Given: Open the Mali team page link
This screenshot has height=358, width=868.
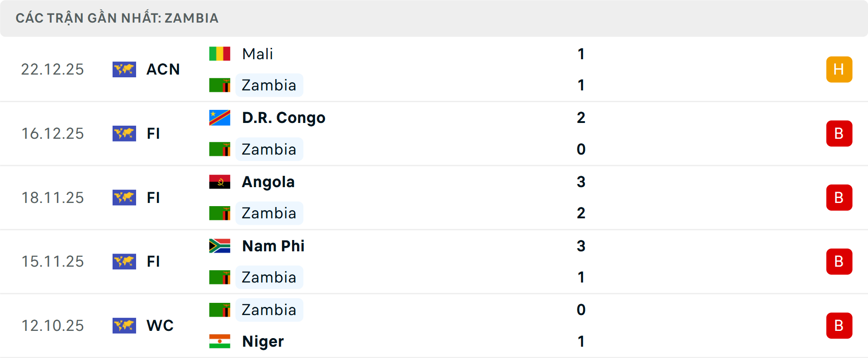Looking at the screenshot, I should (x=257, y=53).
